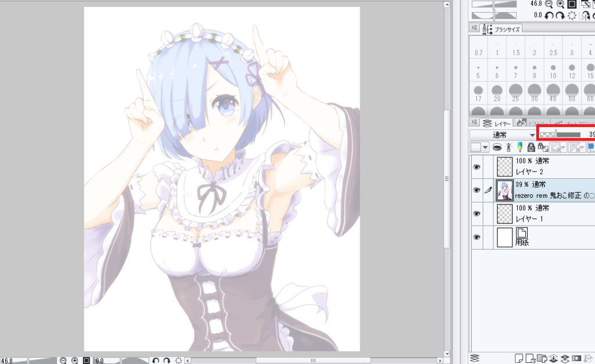
Task: Open the Brush Size panel menu
Action: click(x=474, y=28)
